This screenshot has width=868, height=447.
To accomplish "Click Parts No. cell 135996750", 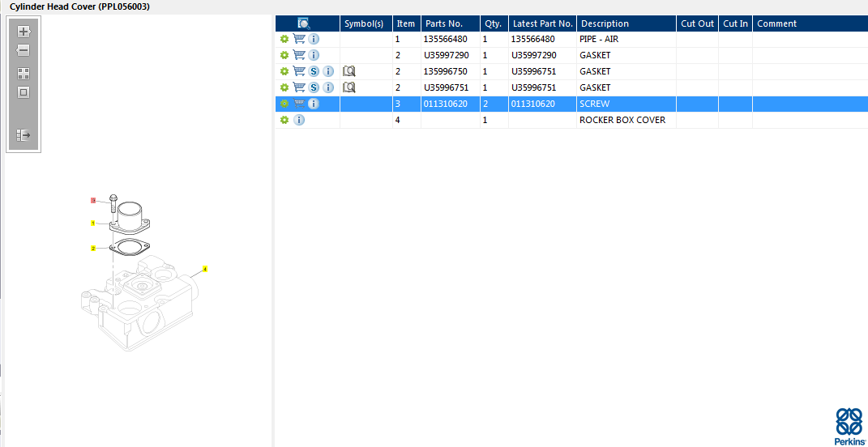I will point(451,71).
